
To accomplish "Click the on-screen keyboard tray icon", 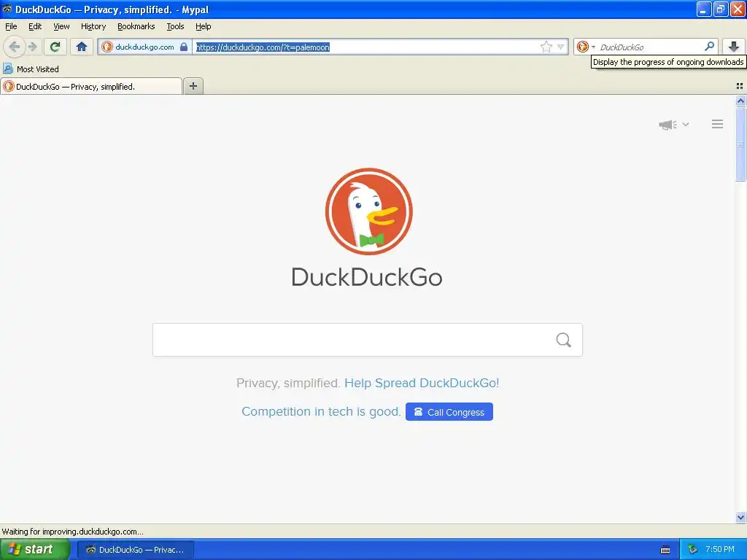I will coord(665,550).
